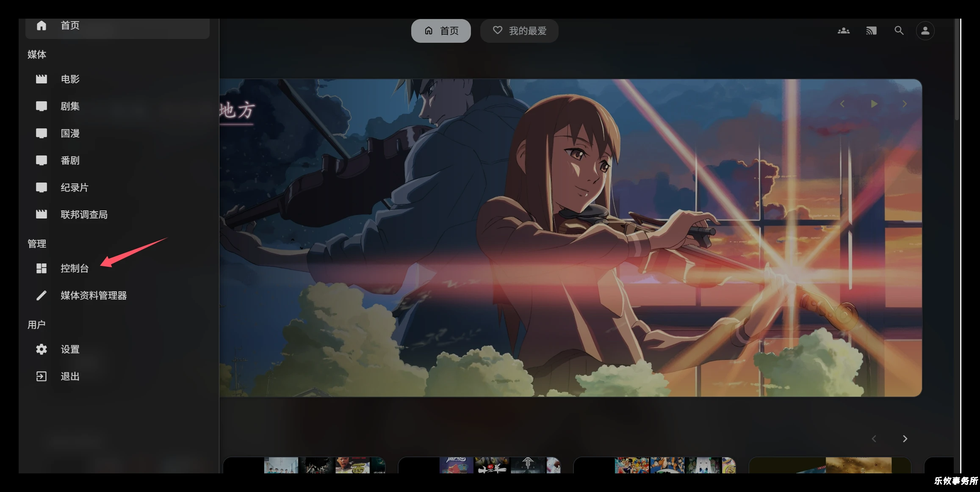980x492 pixels.
Task: Click the 媒体 section heading
Action: tap(37, 55)
